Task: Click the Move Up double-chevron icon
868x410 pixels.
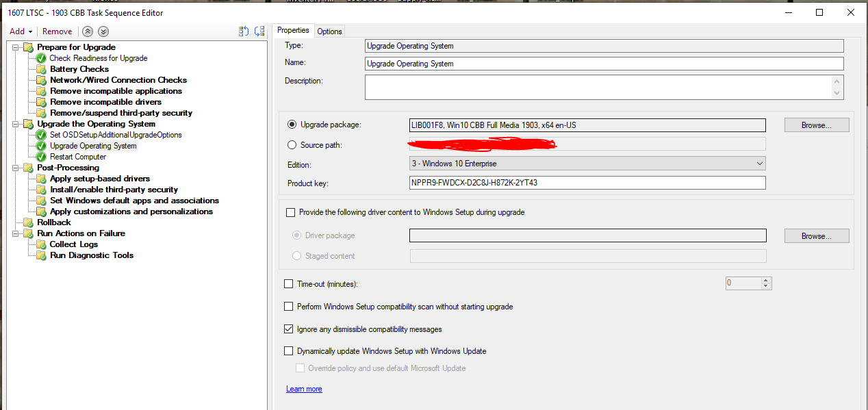Action: tap(87, 31)
